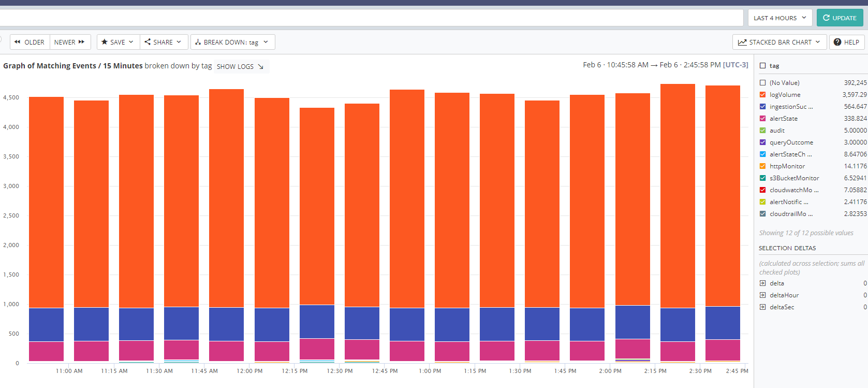Go to Newer time range

[70, 42]
